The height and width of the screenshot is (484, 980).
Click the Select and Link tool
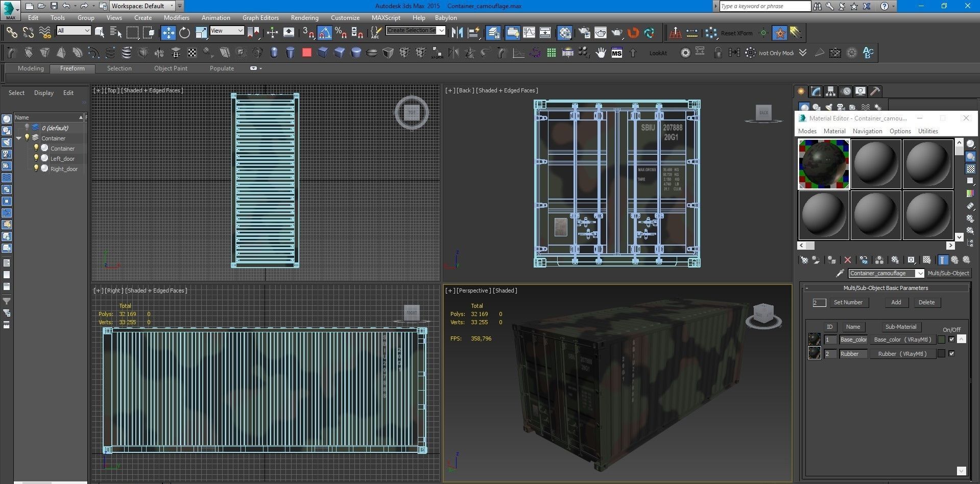tap(11, 33)
